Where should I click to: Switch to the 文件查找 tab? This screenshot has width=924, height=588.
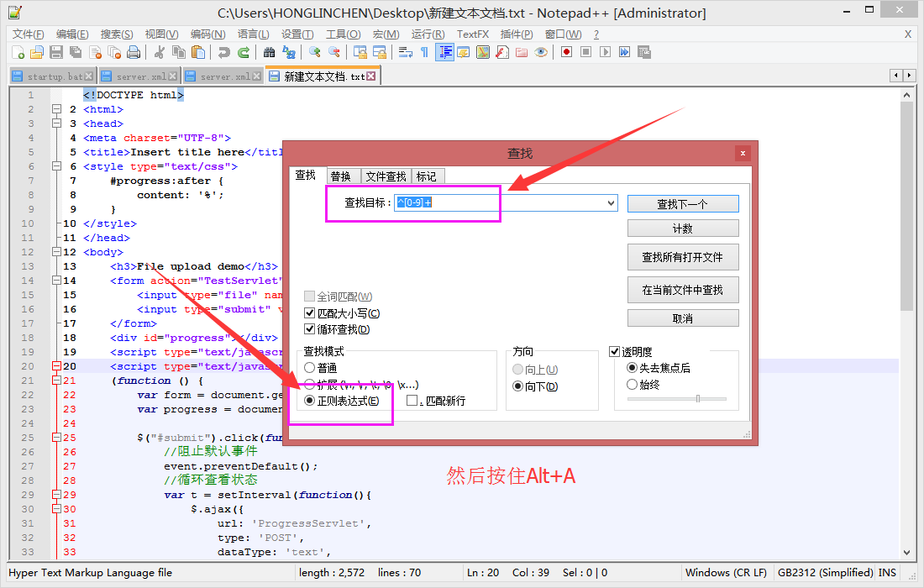(386, 176)
